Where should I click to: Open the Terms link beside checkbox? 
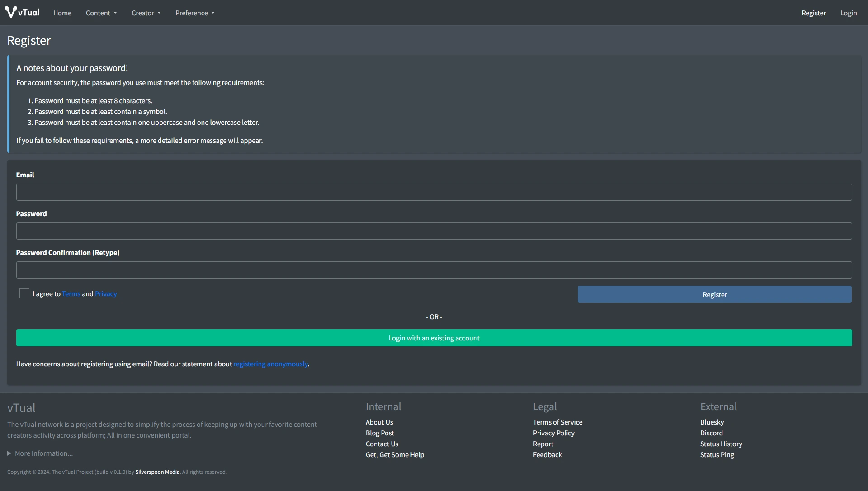(x=71, y=294)
